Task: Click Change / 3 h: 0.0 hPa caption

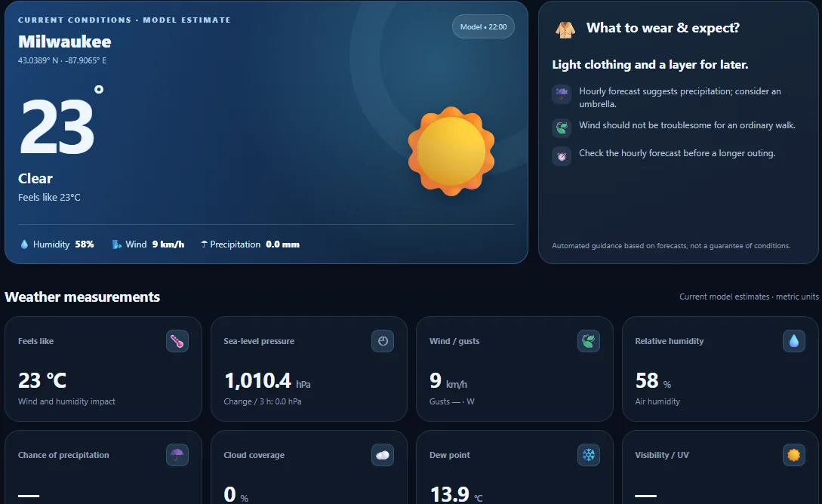Action: pyautogui.click(x=263, y=401)
